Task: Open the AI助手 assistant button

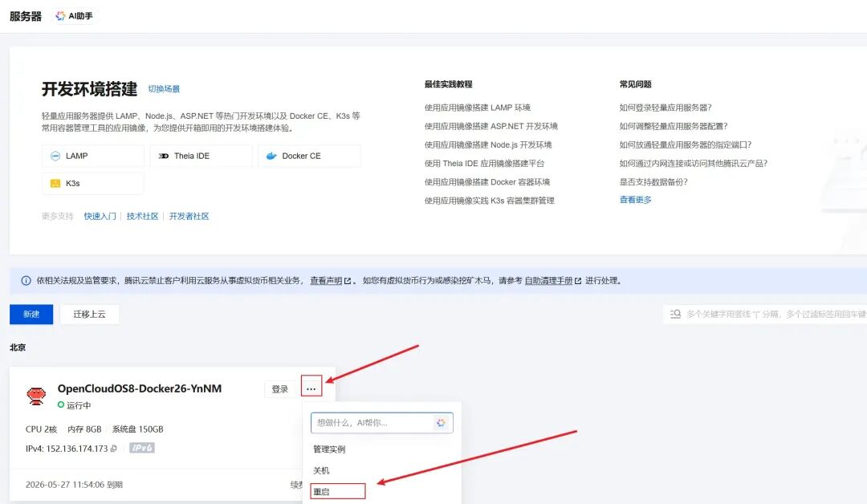Action: click(75, 16)
